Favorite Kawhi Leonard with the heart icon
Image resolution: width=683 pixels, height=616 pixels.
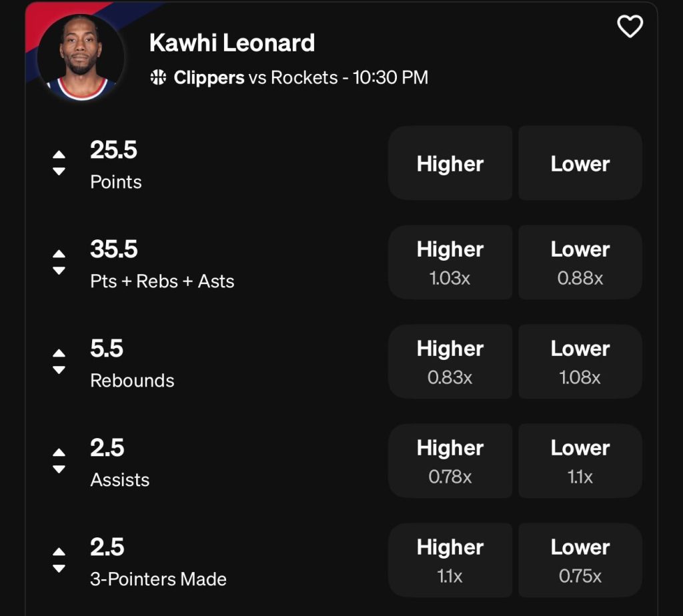[630, 27]
